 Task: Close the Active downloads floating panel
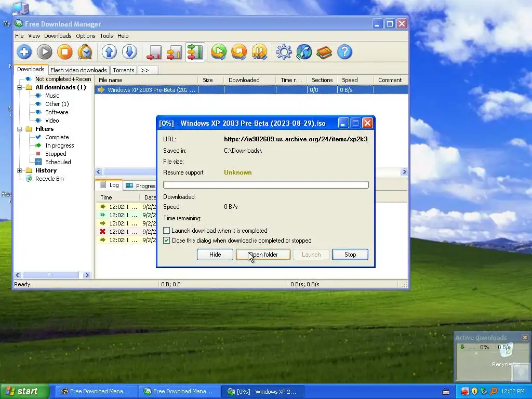(525, 337)
